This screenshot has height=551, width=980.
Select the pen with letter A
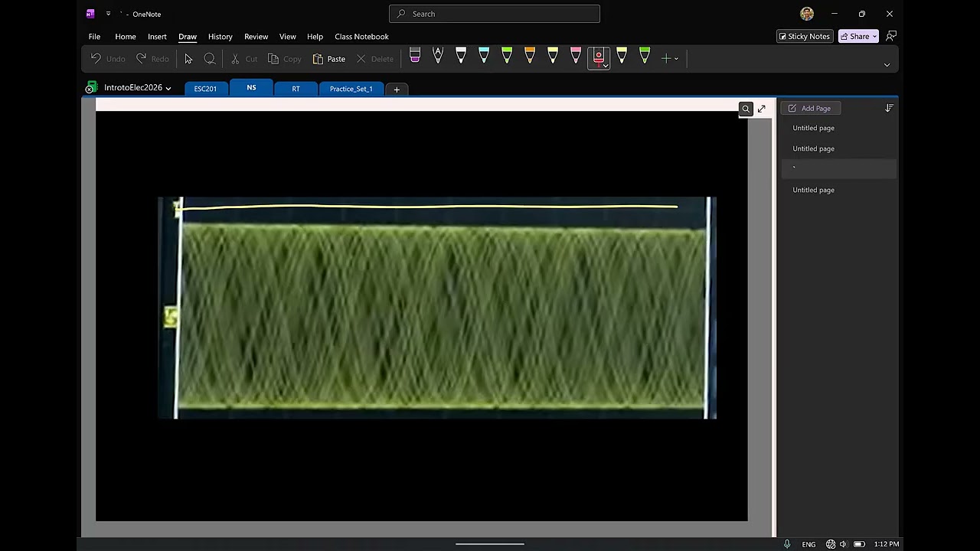[438, 55]
